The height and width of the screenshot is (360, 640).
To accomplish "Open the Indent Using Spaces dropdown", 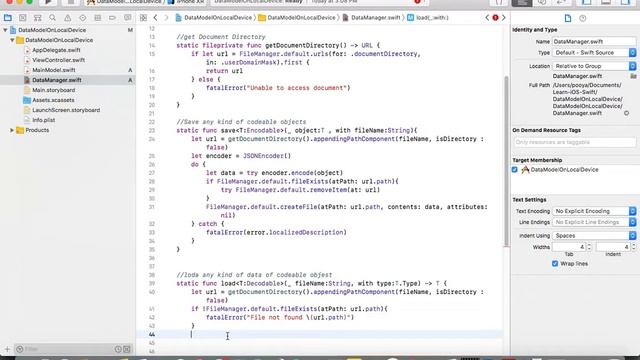I will tap(594, 236).
